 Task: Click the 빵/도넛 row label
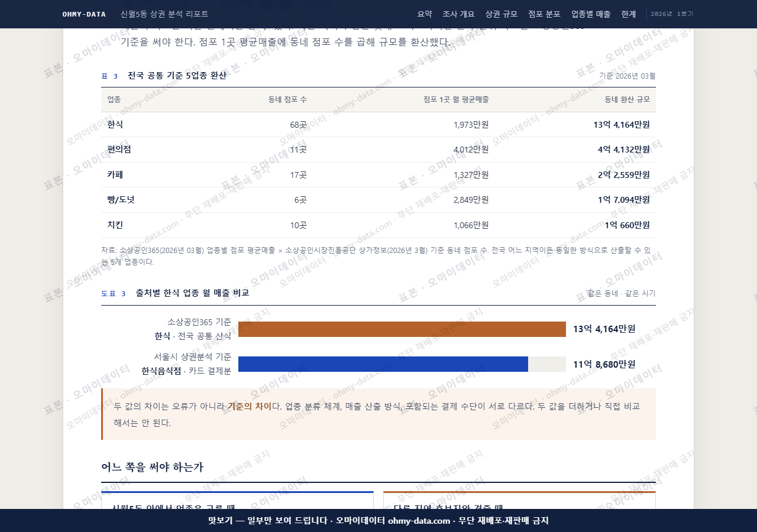coord(121,200)
